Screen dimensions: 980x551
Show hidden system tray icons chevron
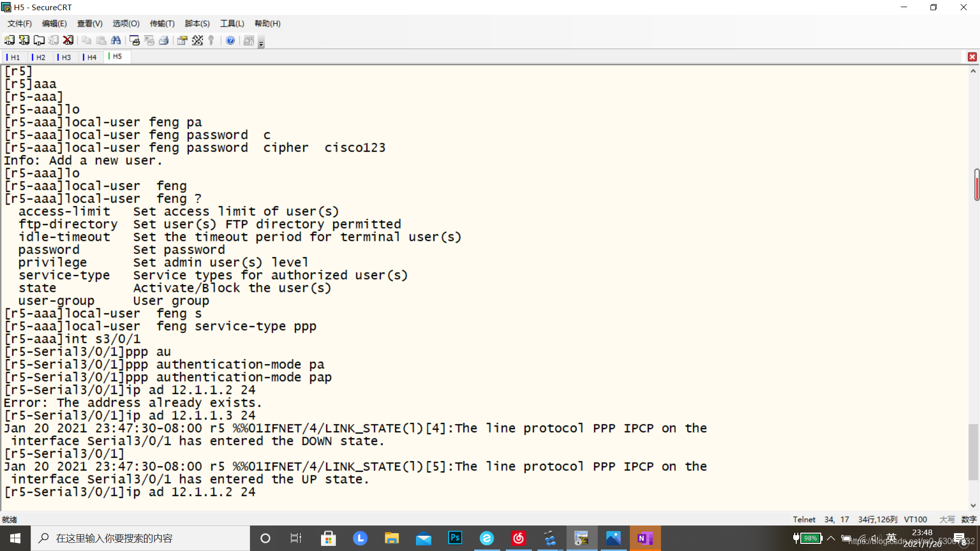click(831, 538)
